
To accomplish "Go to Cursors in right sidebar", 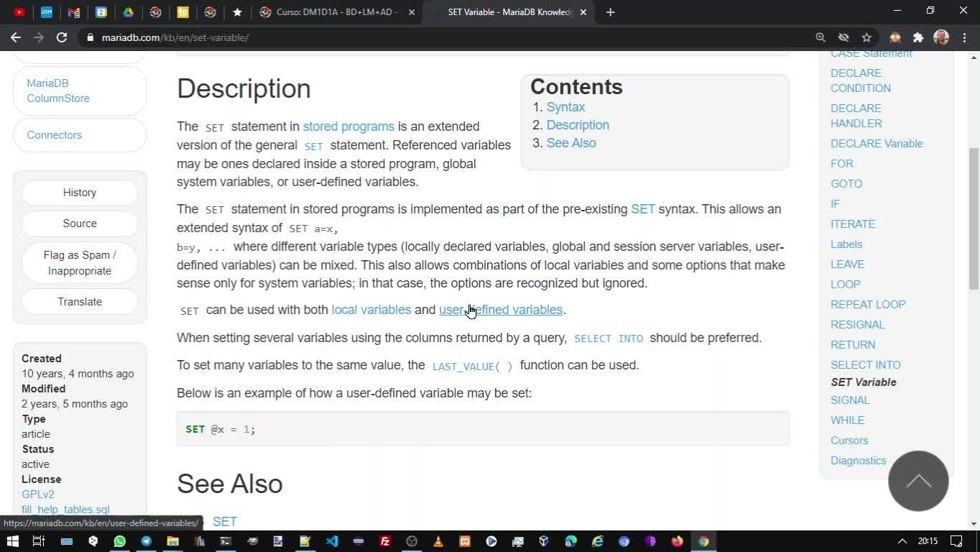I will click(849, 441).
